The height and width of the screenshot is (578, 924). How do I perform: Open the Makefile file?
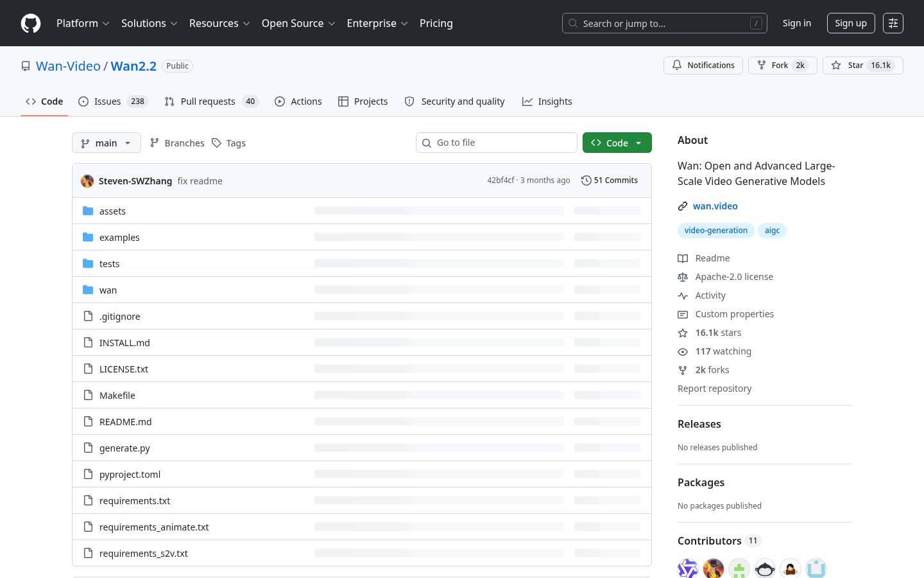tap(117, 396)
